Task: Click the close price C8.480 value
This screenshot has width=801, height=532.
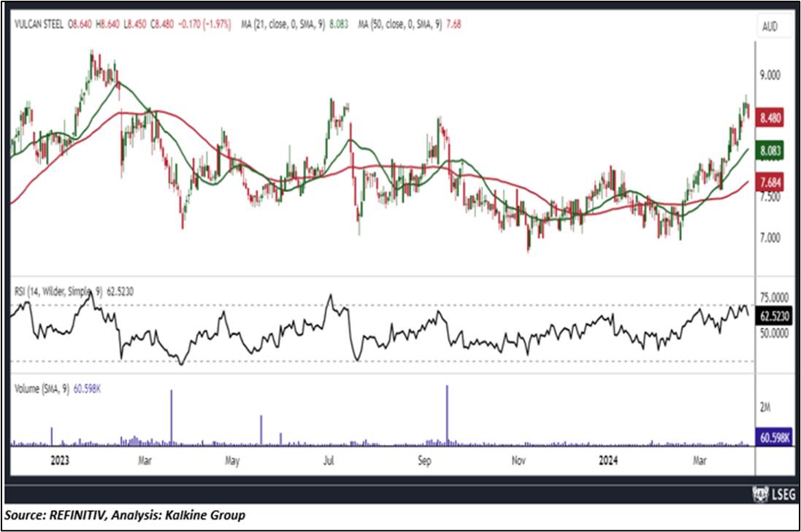Action: 162,24
